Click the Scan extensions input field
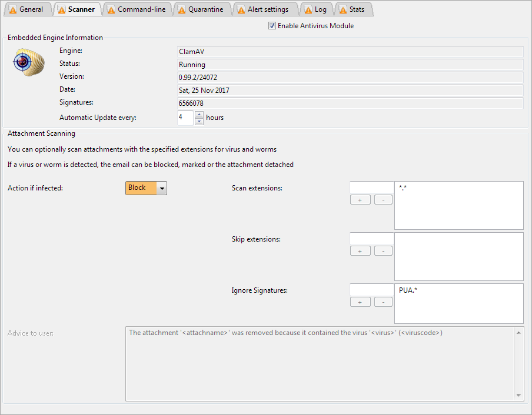The height and width of the screenshot is (415, 532). (371, 188)
